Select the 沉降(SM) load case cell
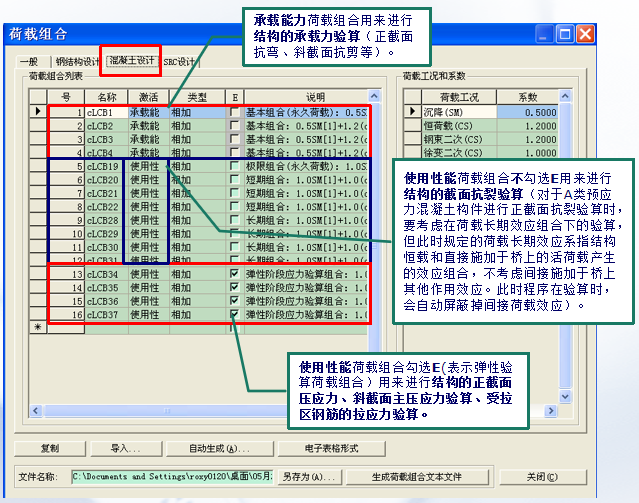 point(459,112)
